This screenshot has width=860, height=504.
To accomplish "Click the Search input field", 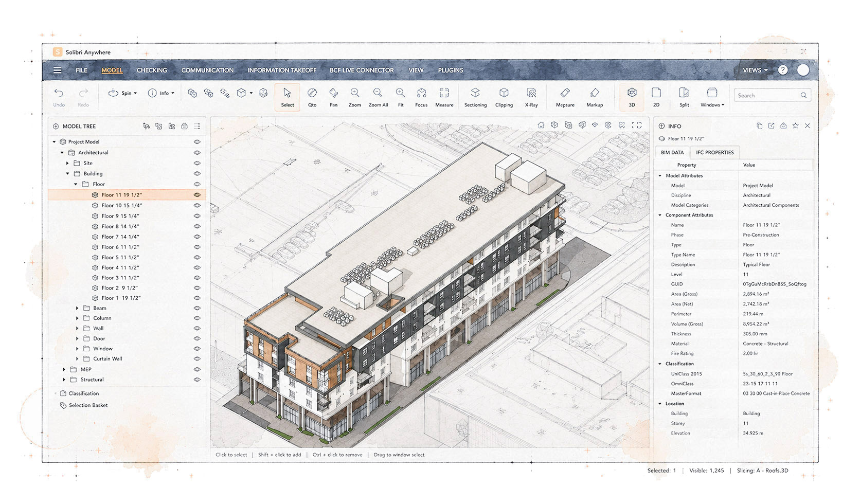I will 773,95.
